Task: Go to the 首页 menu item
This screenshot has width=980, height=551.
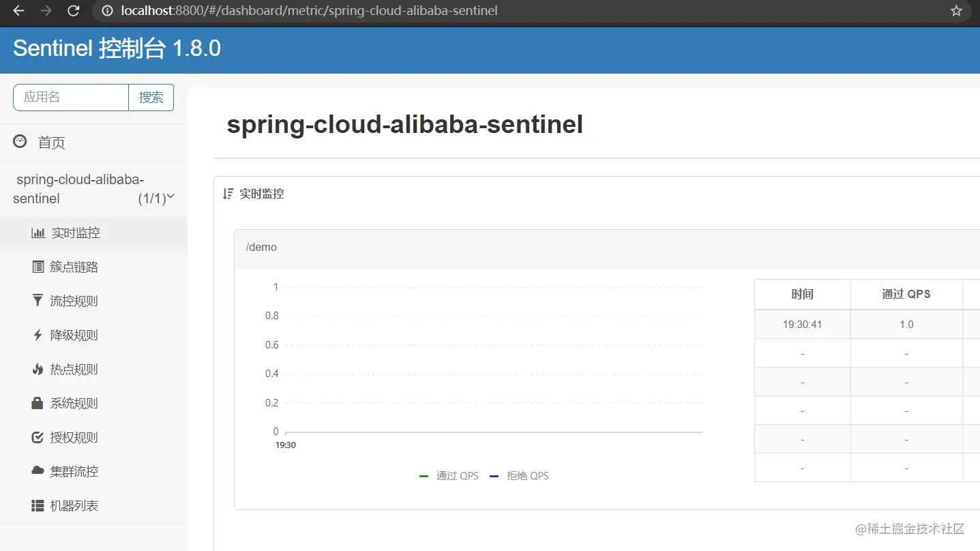Action: pos(51,143)
